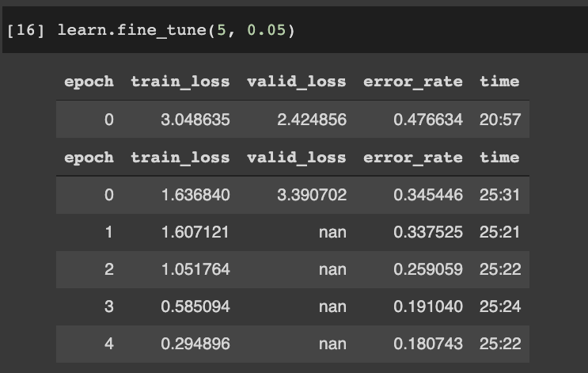Screen dimensions: 588x373
Task: Click error_rate value 0.191040
Action: click(x=428, y=306)
